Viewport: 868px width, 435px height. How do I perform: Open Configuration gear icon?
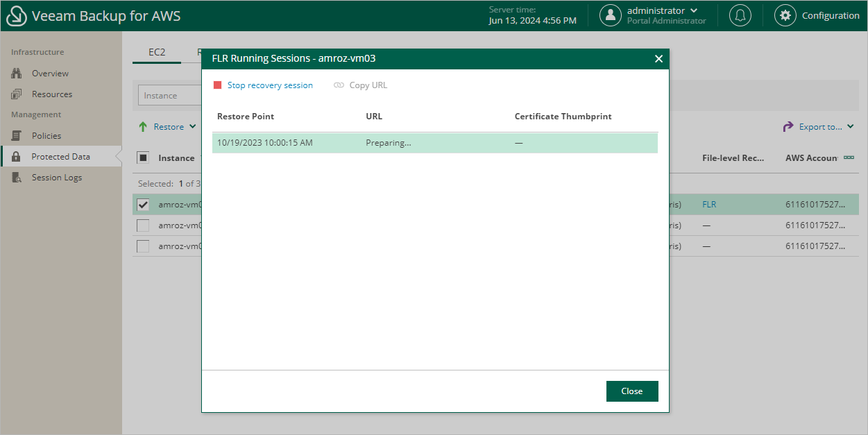click(x=785, y=15)
